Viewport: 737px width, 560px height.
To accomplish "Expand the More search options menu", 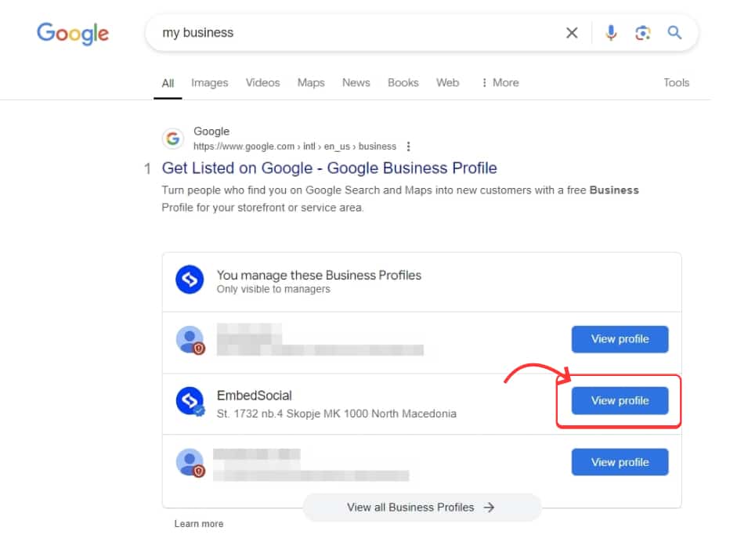I will (x=500, y=83).
